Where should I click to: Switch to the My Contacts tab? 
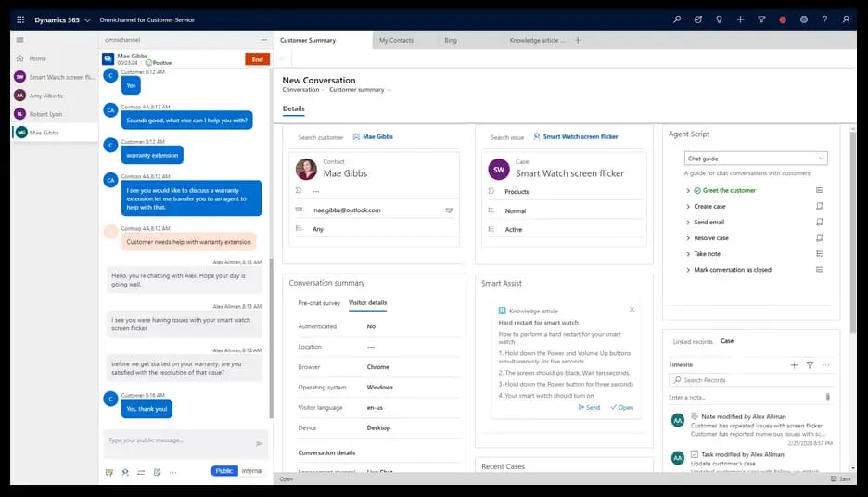[396, 40]
